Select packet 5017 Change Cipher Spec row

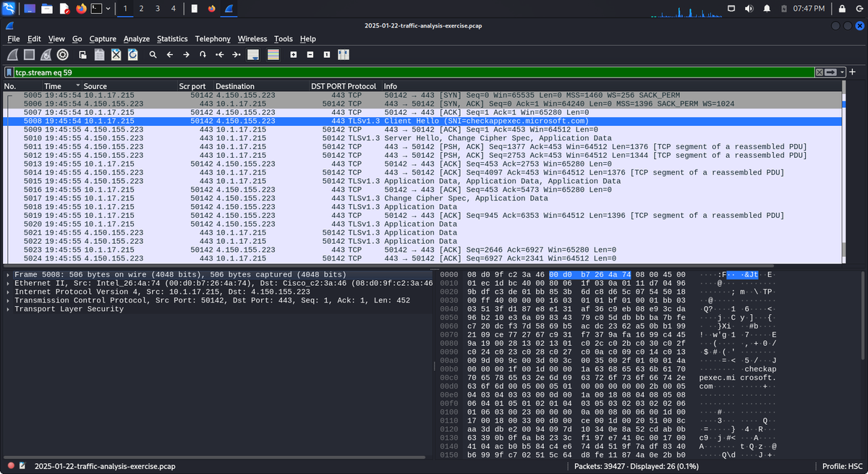(422, 198)
